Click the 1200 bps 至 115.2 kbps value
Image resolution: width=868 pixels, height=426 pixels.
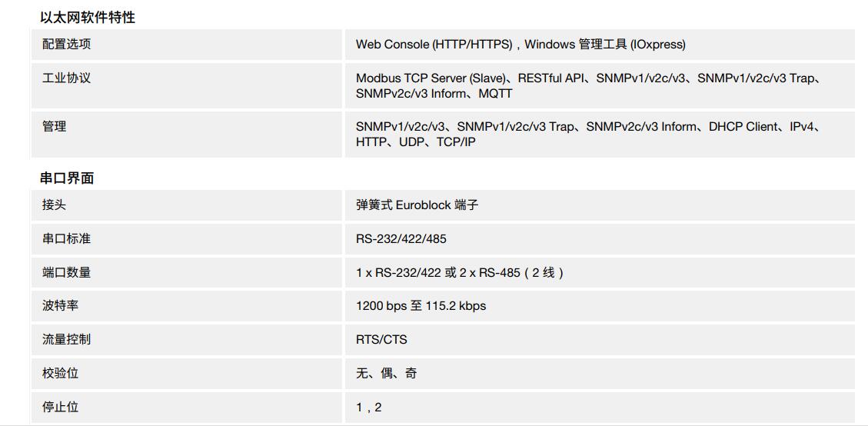[x=421, y=306]
